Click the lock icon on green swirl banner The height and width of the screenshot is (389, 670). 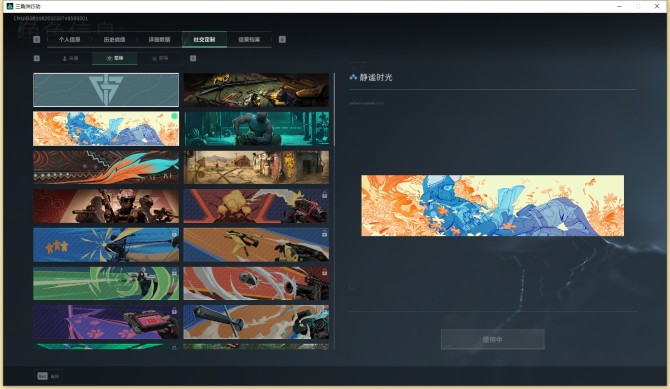click(x=174, y=272)
